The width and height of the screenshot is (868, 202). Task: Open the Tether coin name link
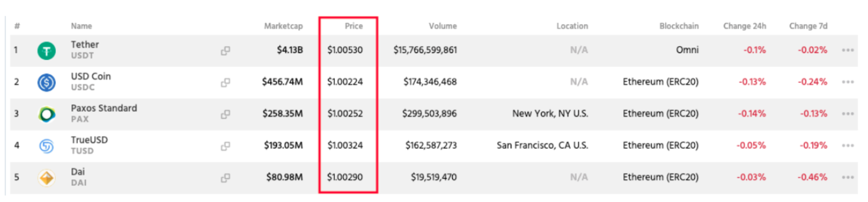[x=85, y=45]
